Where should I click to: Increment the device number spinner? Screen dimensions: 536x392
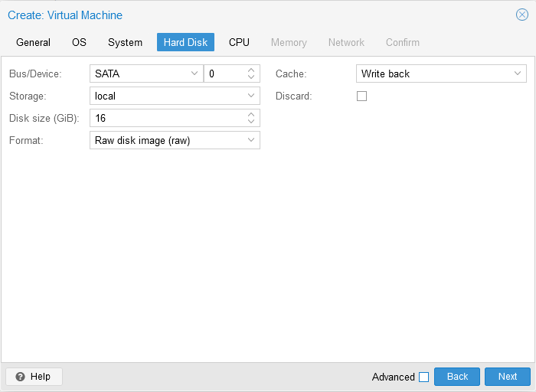tap(251, 70)
